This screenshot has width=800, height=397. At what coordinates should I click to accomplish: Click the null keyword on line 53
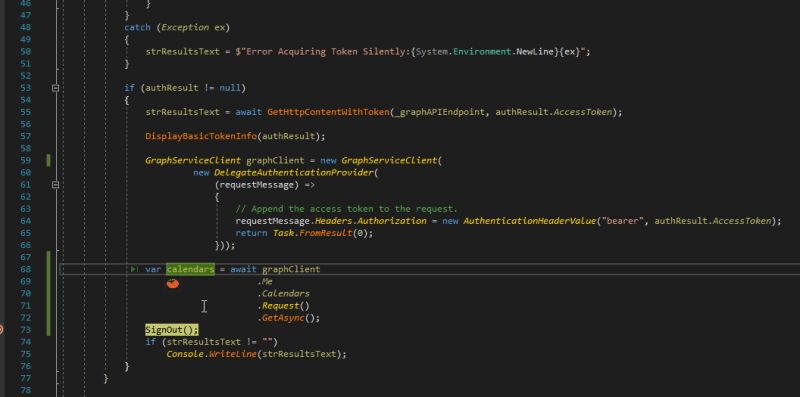pos(230,88)
